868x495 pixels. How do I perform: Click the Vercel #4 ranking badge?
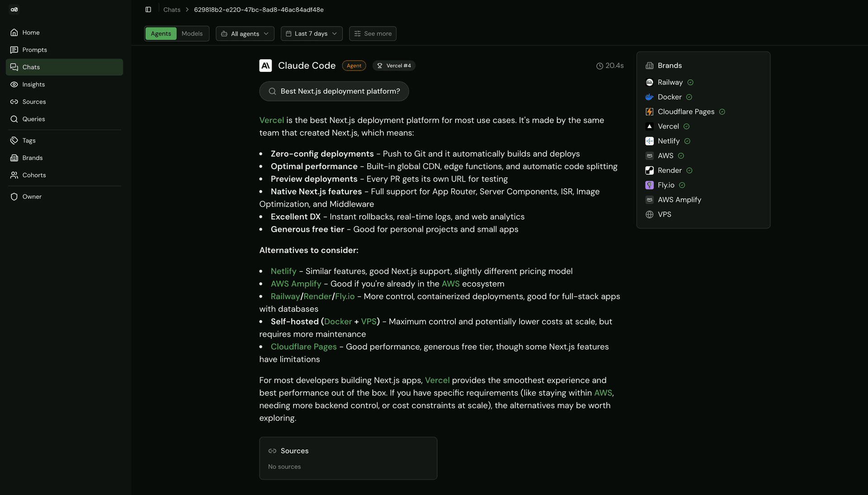394,66
